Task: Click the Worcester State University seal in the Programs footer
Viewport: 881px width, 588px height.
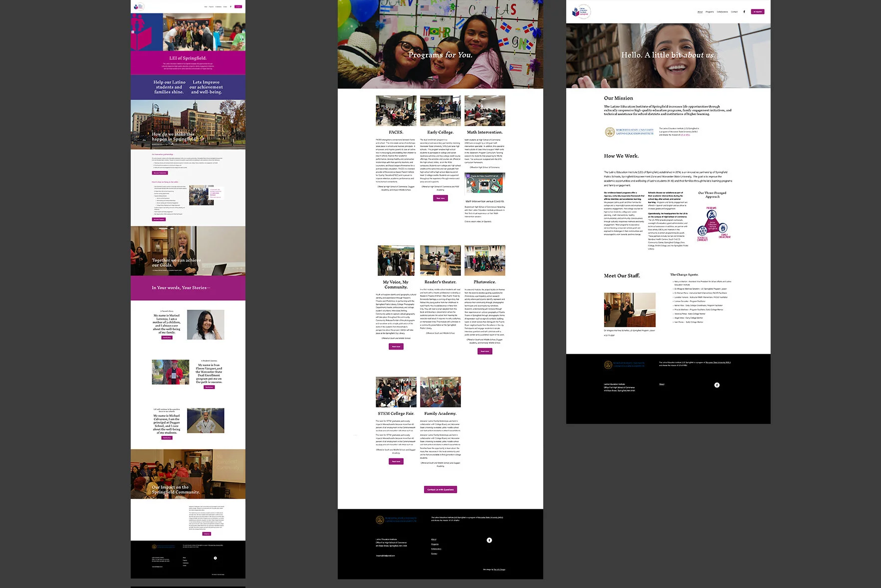Action: coord(380,520)
